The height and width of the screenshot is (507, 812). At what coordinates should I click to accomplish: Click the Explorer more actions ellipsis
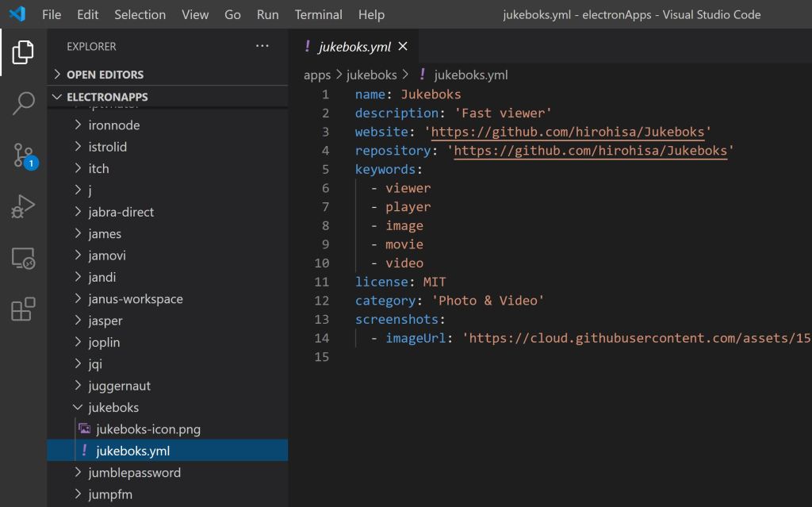click(x=262, y=47)
